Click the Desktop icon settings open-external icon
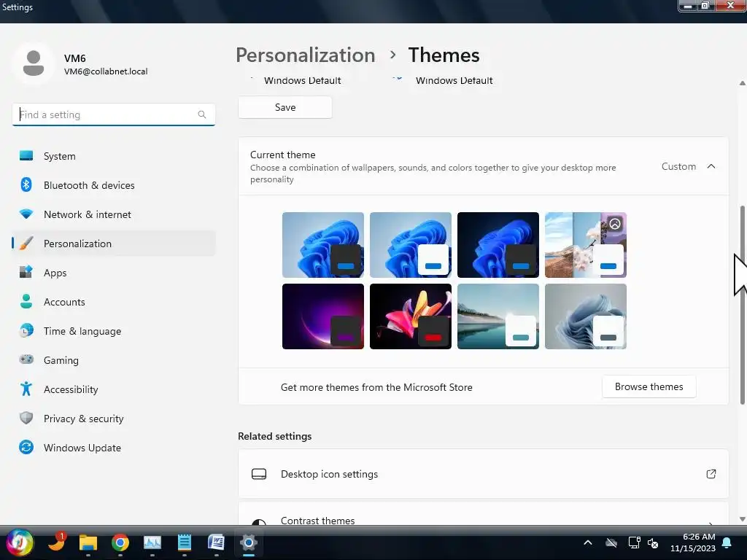 [711, 474]
